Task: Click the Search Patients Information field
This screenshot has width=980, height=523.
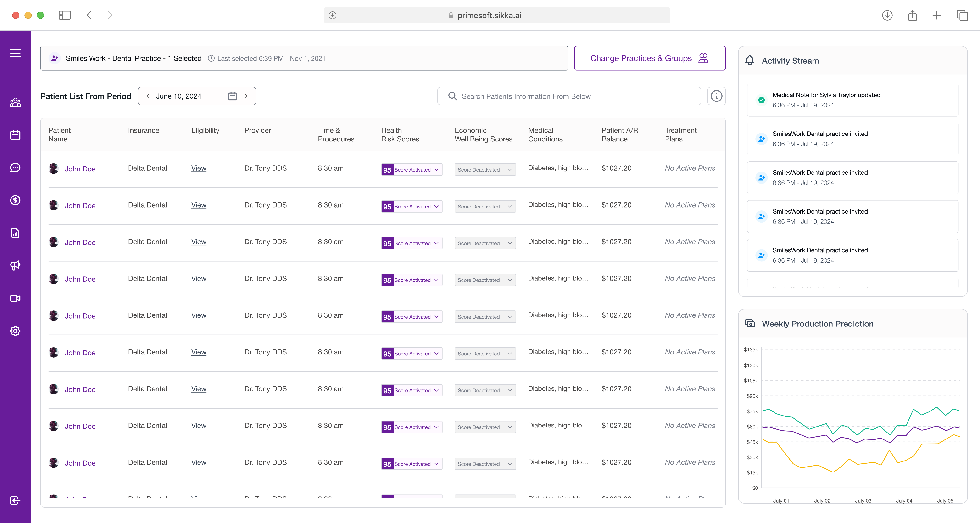Action: [x=569, y=96]
